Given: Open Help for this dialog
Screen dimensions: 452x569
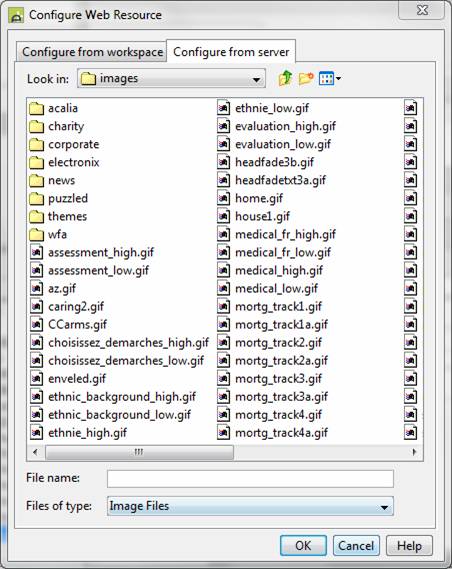Looking at the screenshot, I should click(x=409, y=545).
